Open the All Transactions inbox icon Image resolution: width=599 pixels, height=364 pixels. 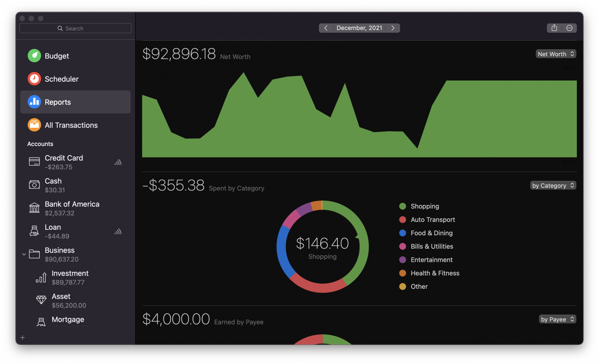34,125
